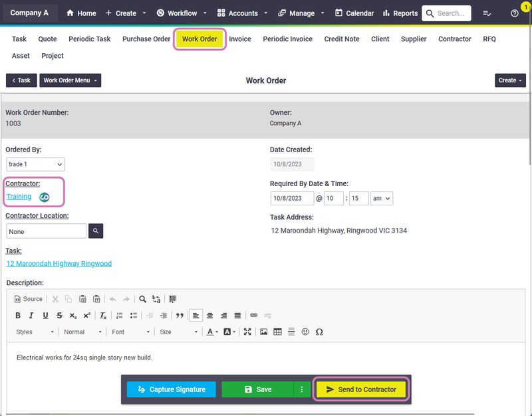This screenshot has height=416, width=532.
Task: Open the 12 Maroondah Highway Ringwood task link
Action: 59,263
